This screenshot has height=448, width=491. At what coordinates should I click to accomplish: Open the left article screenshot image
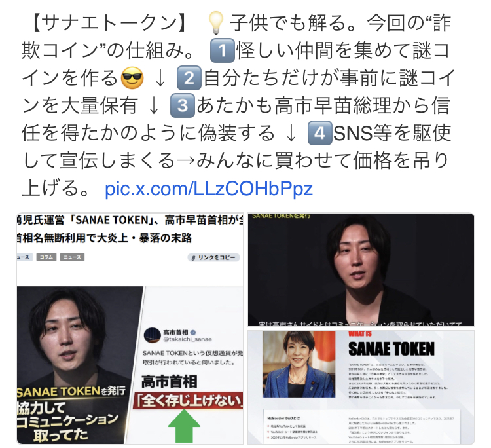[130, 329]
